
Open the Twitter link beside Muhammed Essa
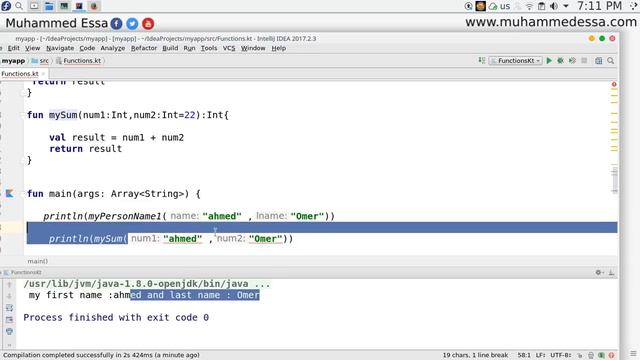coord(132,24)
